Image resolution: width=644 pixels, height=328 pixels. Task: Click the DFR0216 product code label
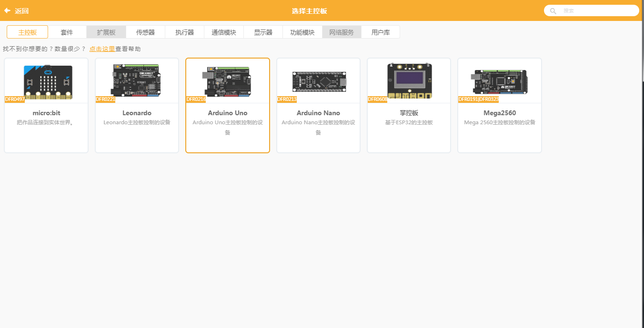pyautogui.click(x=196, y=99)
